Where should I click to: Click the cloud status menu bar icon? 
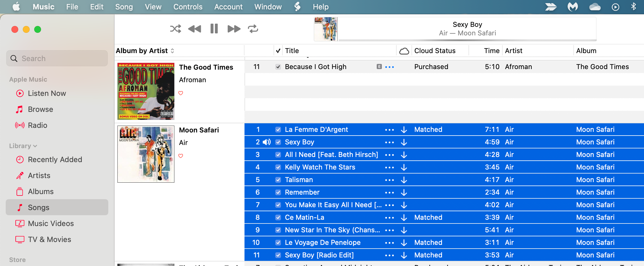(595, 7)
